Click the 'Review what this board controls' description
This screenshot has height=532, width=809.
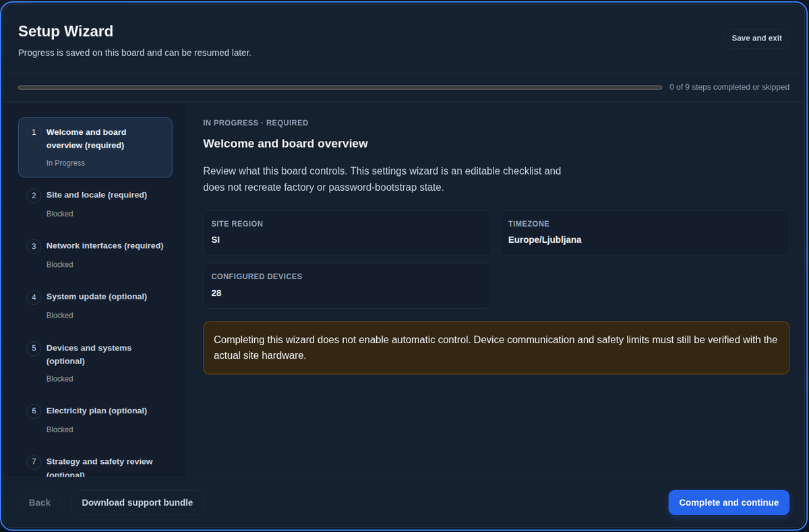(x=382, y=179)
